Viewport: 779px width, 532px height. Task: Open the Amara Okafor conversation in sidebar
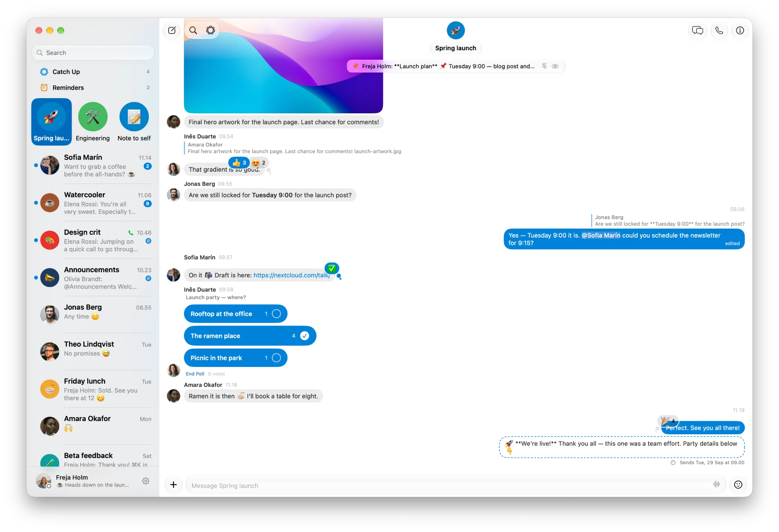(93, 425)
